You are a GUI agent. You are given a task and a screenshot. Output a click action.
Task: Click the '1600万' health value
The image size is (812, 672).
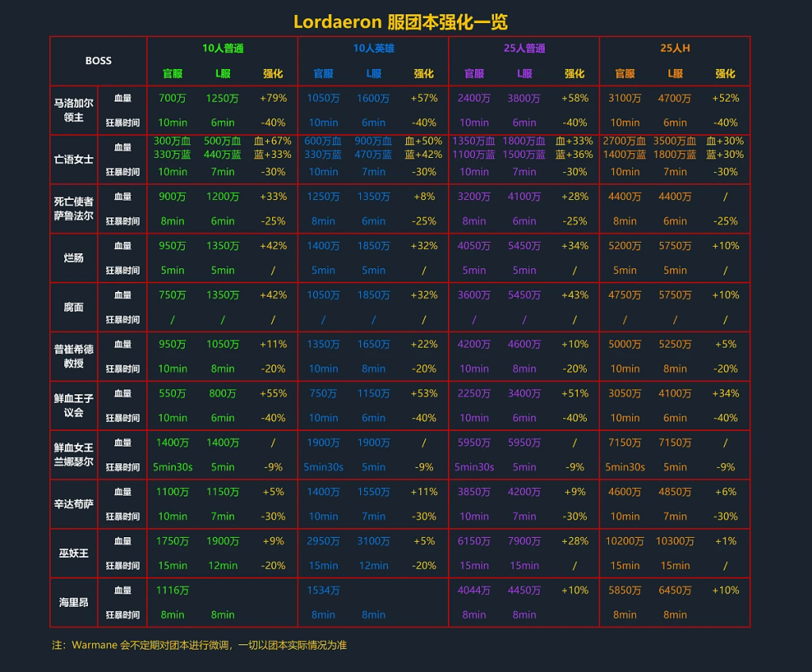(373, 98)
